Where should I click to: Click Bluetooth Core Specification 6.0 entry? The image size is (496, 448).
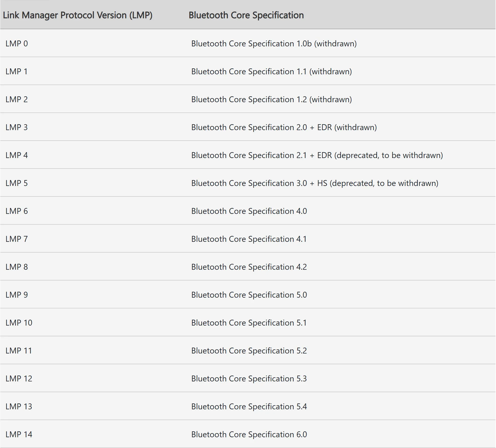click(x=249, y=434)
